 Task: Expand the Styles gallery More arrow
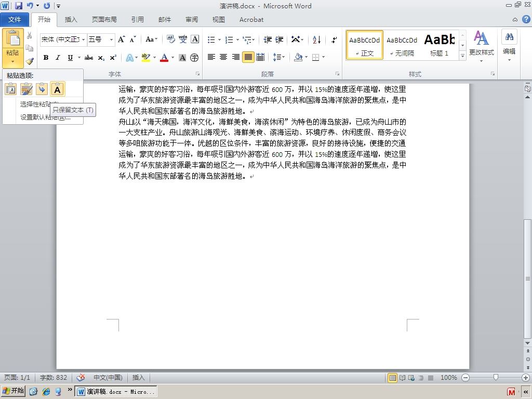(462, 55)
